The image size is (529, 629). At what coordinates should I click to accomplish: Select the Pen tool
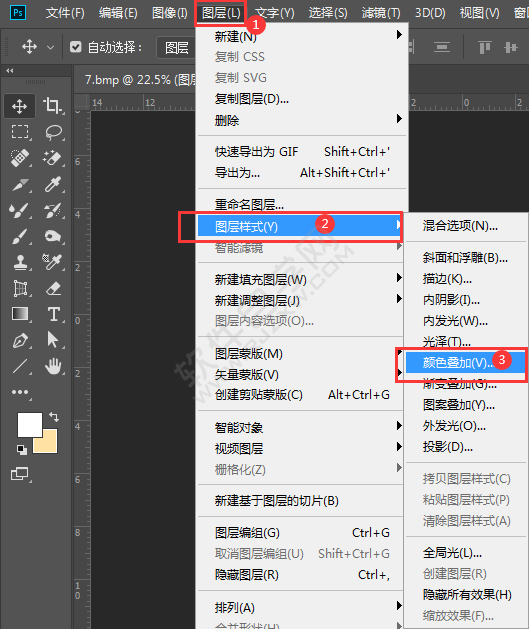(x=20, y=341)
